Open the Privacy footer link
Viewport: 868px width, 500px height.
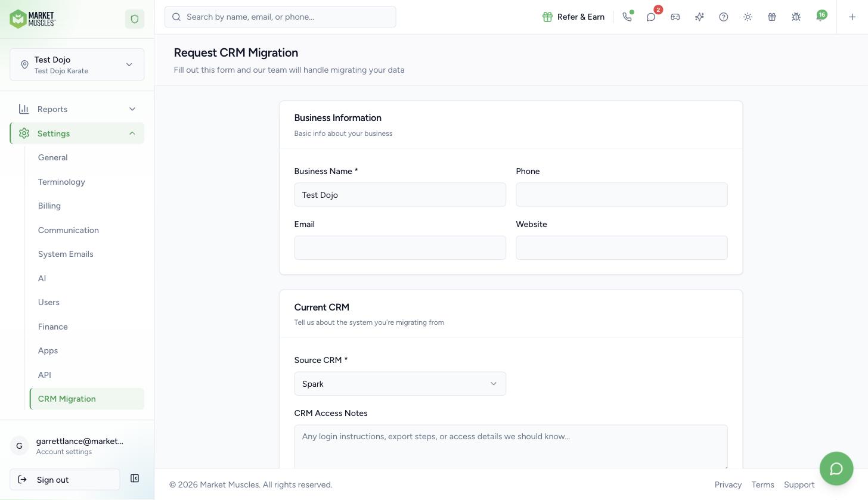[728, 485]
